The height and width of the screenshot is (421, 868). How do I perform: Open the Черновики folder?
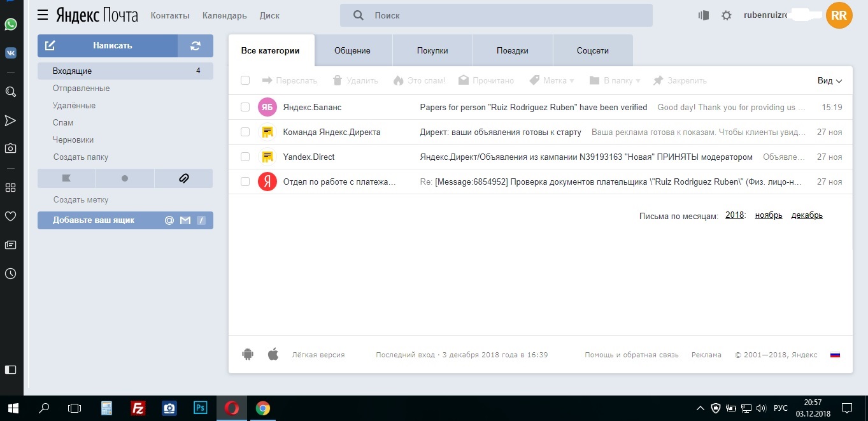[73, 140]
